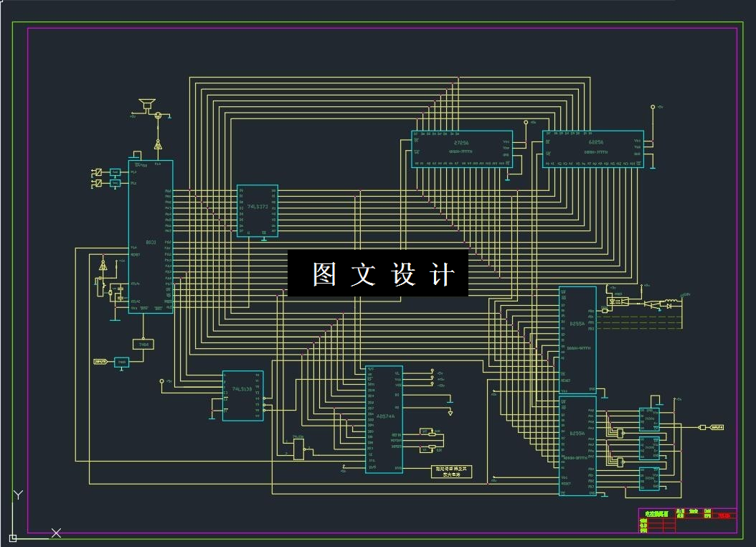Select the 8031 microcontroller chip block

tap(151, 237)
